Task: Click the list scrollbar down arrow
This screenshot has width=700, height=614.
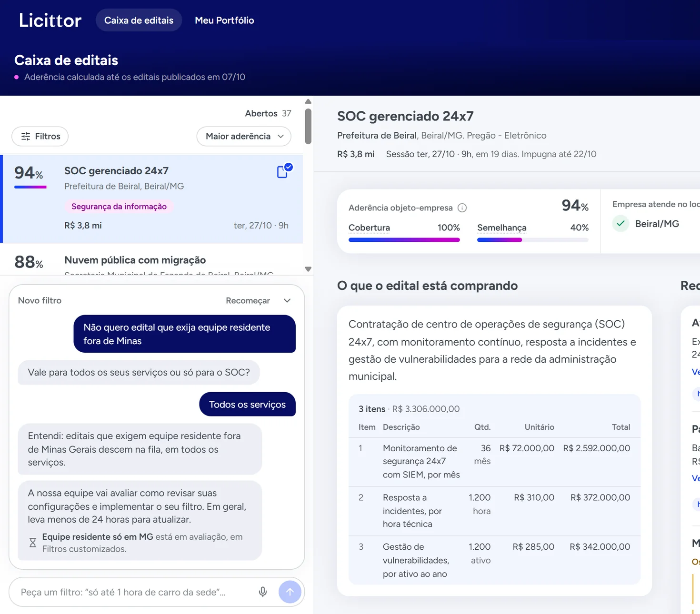Action: 308,269
